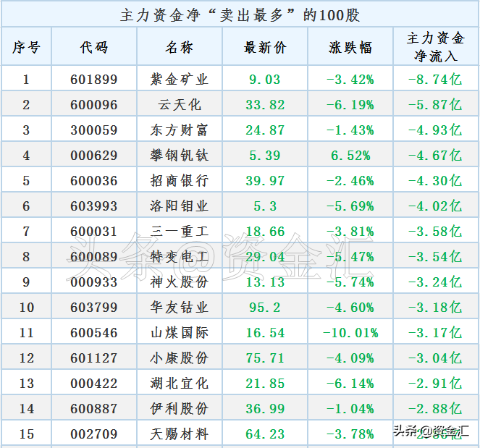Select stock code 000629

94,156
